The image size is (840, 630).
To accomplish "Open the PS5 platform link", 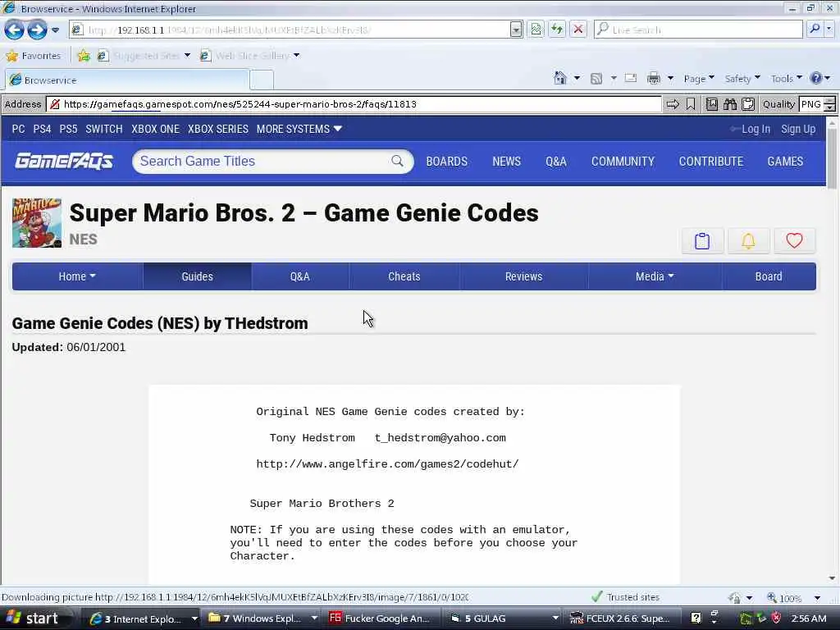I will pyautogui.click(x=68, y=129).
